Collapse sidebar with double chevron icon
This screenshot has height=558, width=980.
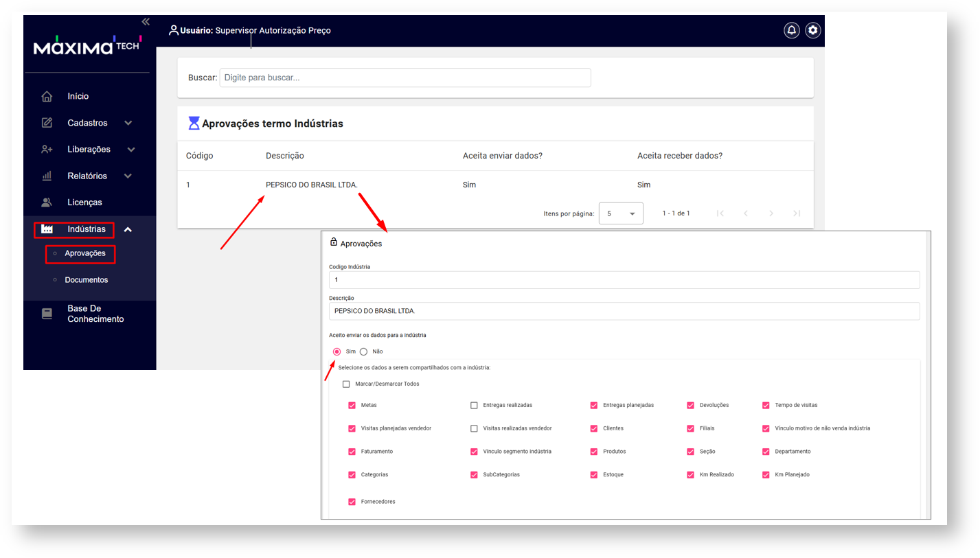(x=146, y=22)
